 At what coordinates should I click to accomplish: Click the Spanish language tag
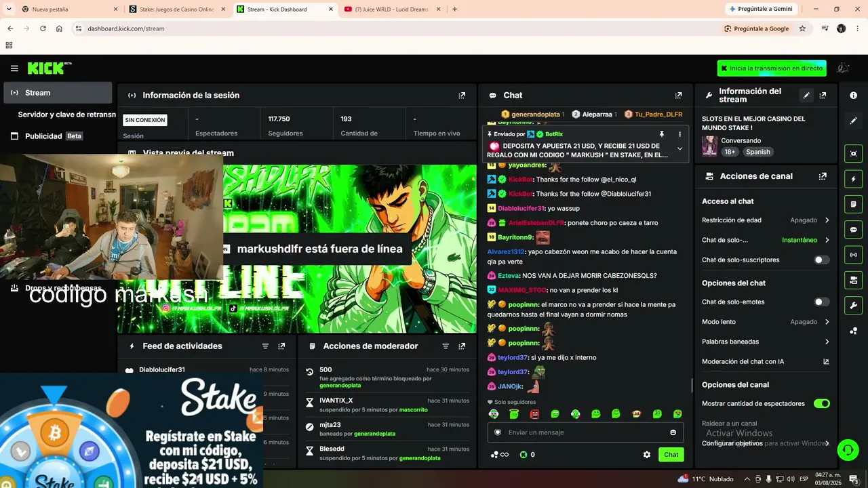tap(757, 152)
